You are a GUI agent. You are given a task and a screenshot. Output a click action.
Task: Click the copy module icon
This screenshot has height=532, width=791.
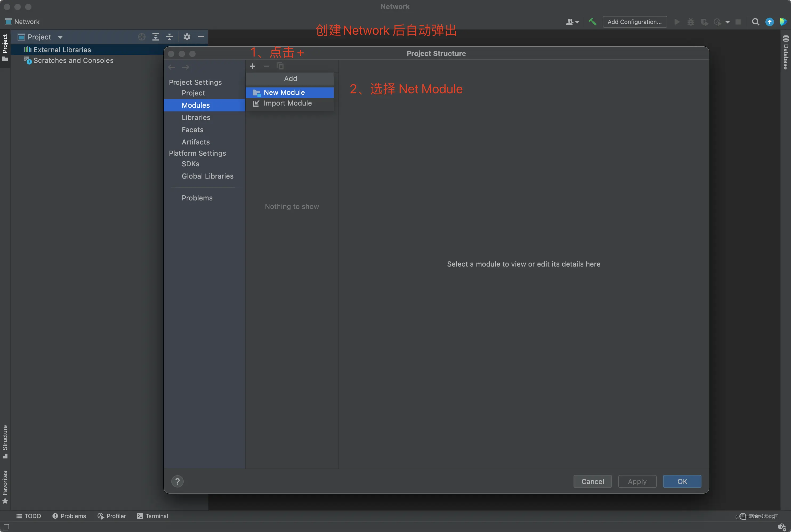pos(280,66)
